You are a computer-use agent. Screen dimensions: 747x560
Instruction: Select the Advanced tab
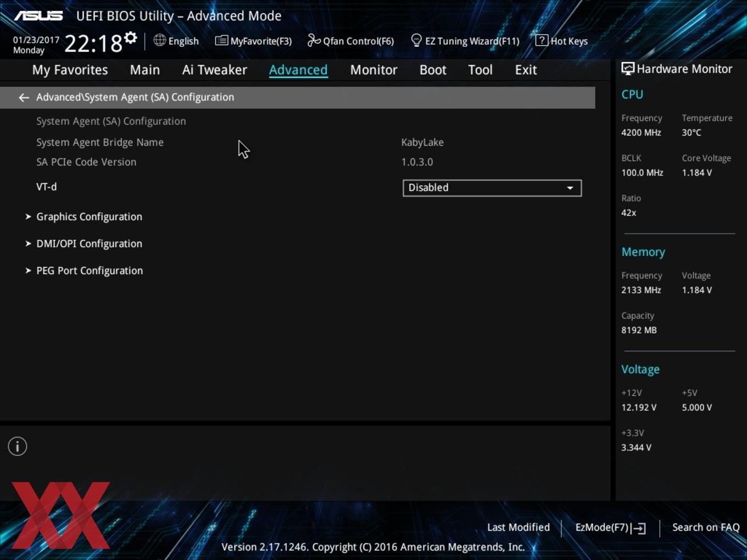[x=298, y=70]
